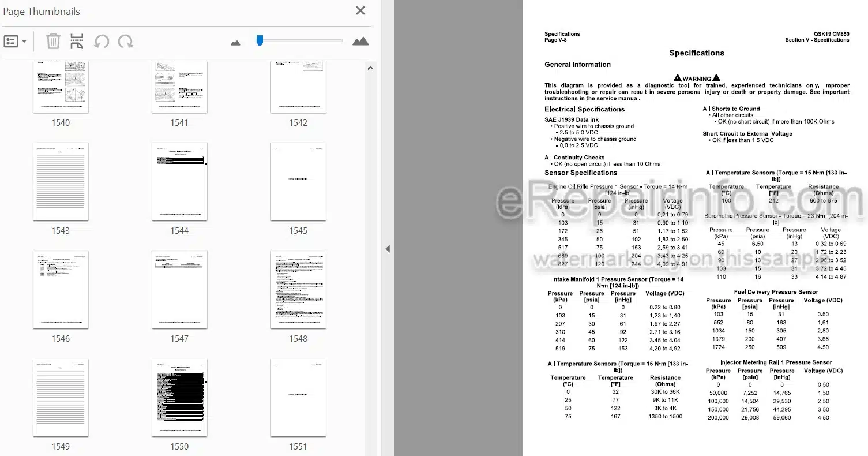Click 'Page V-8' in page header

(x=555, y=40)
